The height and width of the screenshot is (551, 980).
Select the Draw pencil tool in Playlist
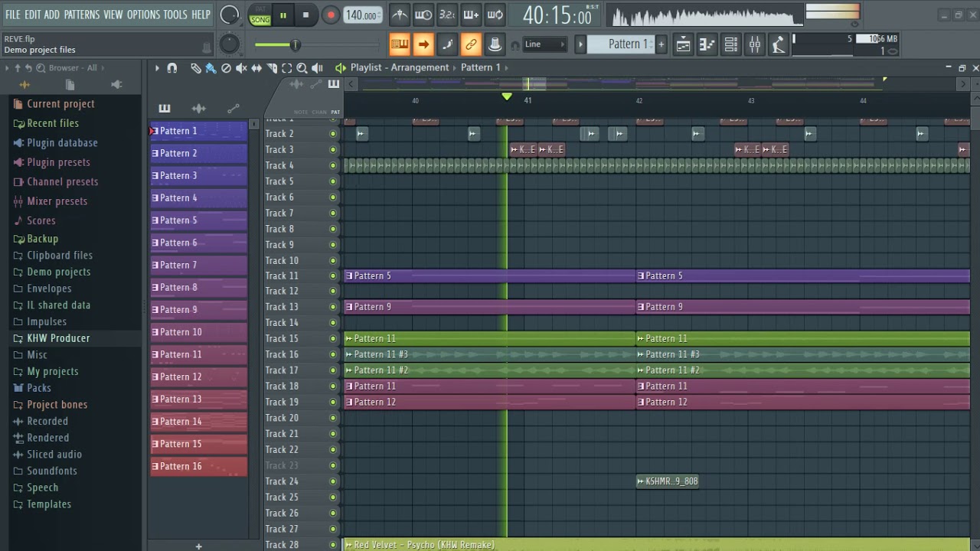point(196,68)
